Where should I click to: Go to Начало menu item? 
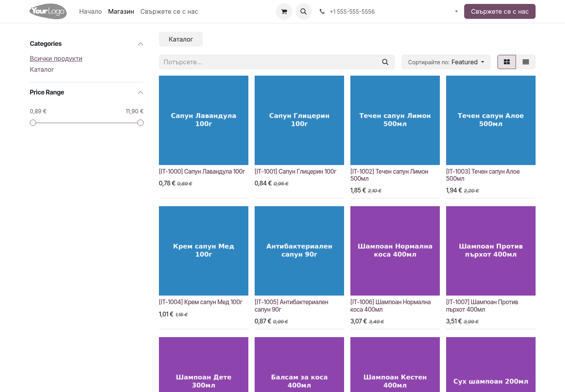91,11
